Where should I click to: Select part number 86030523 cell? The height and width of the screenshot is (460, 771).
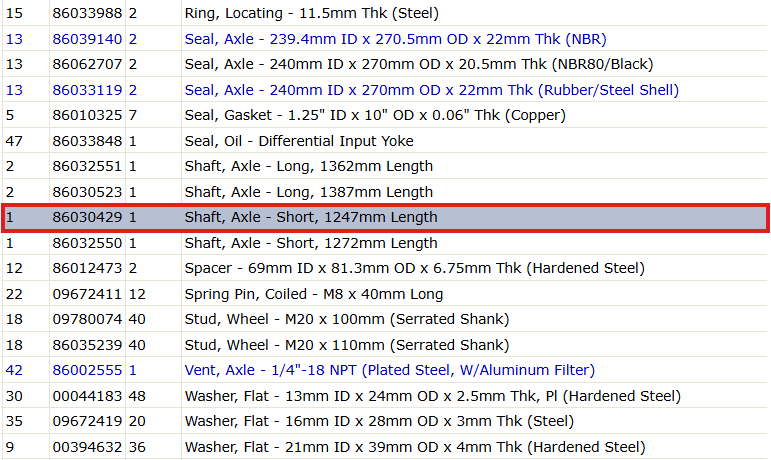(x=87, y=192)
